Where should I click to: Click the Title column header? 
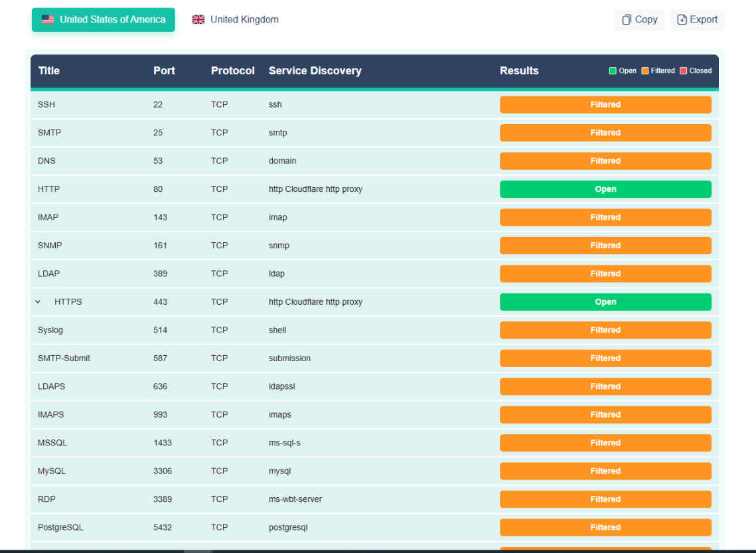tap(48, 71)
